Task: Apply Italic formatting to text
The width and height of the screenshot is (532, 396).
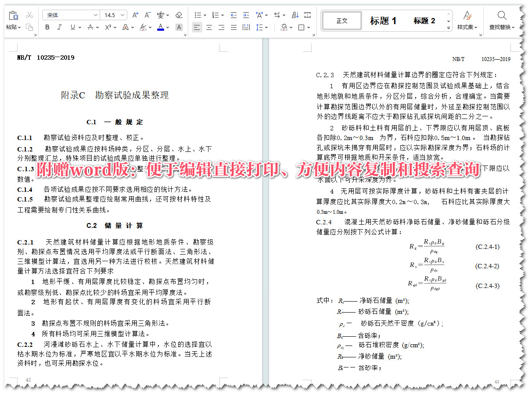Action: 59,27
